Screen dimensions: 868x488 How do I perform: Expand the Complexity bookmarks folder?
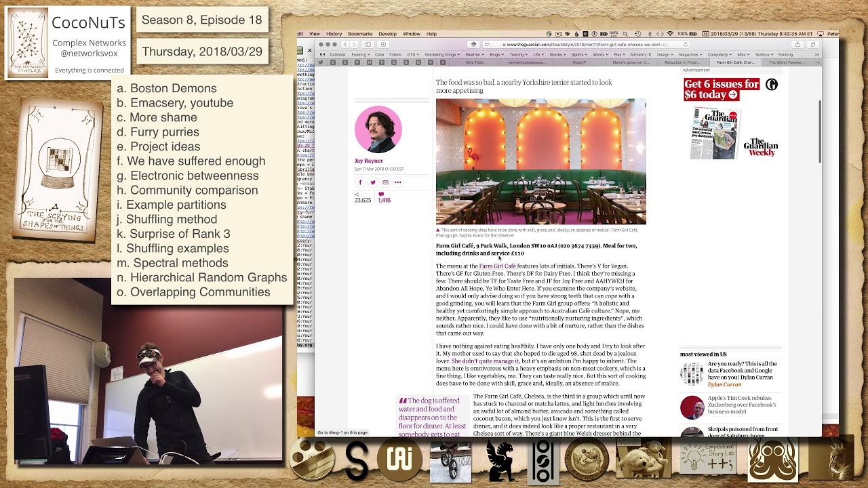[719, 55]
